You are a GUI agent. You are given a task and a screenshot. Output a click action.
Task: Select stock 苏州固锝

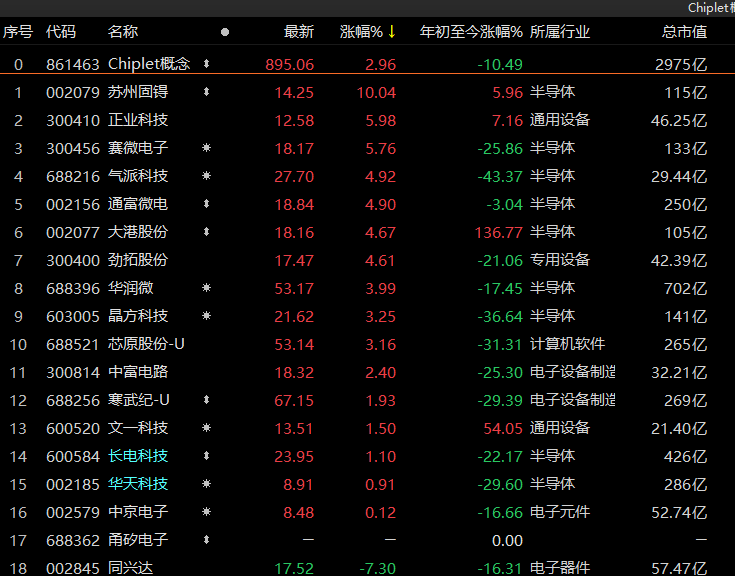tap(138, 92)
